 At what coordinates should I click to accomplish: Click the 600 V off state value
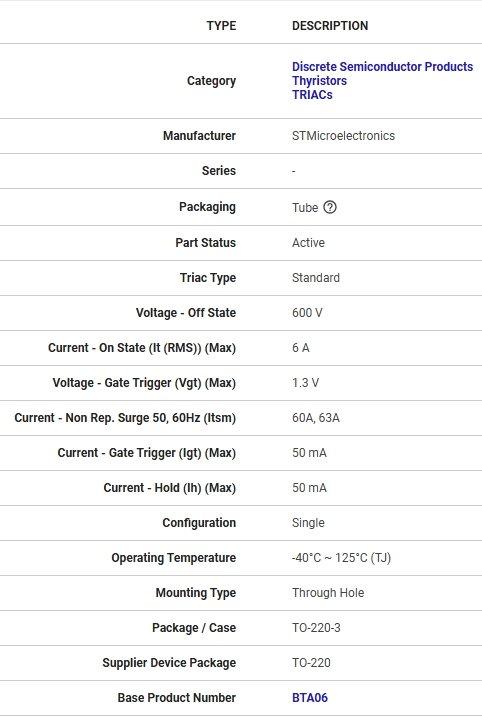point(307,313)
